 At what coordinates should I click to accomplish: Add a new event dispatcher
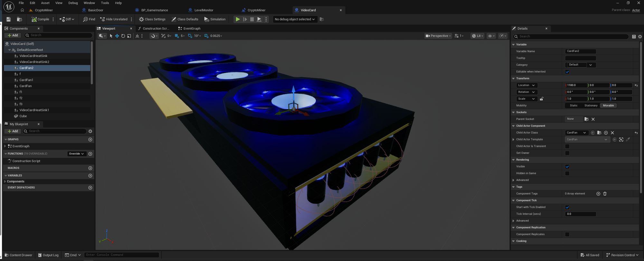(x=90, y=188)
